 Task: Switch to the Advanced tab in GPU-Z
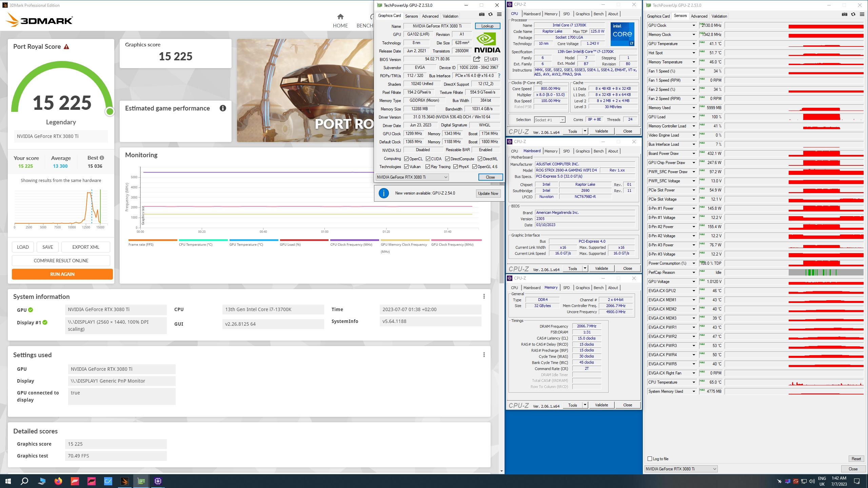[x=430, y=16]
